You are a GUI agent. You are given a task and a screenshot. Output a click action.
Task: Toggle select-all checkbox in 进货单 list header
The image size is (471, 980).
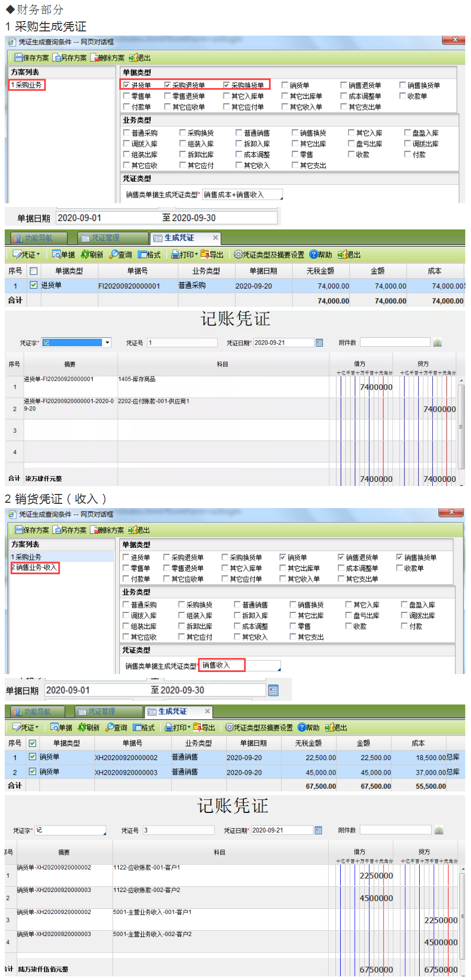pos(33,271)
